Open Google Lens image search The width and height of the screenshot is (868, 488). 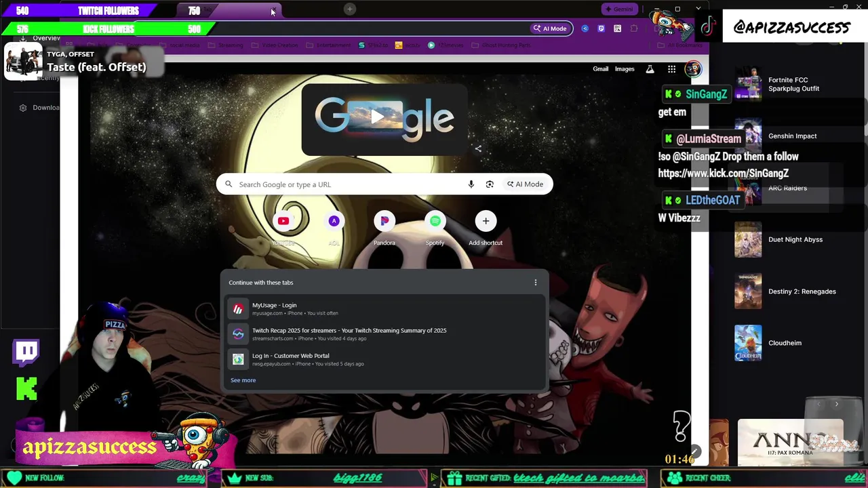click(490, 184)
